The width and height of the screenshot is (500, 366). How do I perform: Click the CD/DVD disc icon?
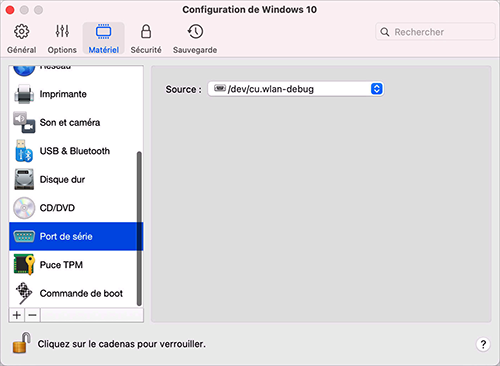pyautogui.click(x=24, y=208)
